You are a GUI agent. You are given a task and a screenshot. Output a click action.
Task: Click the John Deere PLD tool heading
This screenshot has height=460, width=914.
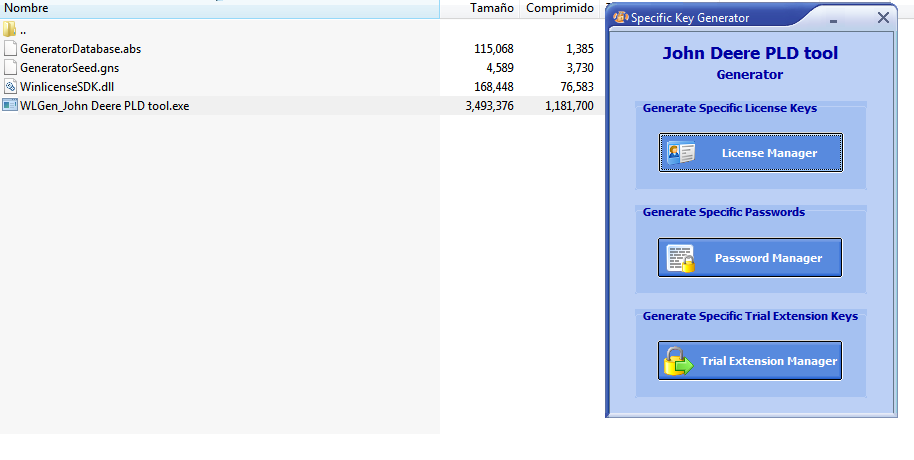[x=750, y=53]
